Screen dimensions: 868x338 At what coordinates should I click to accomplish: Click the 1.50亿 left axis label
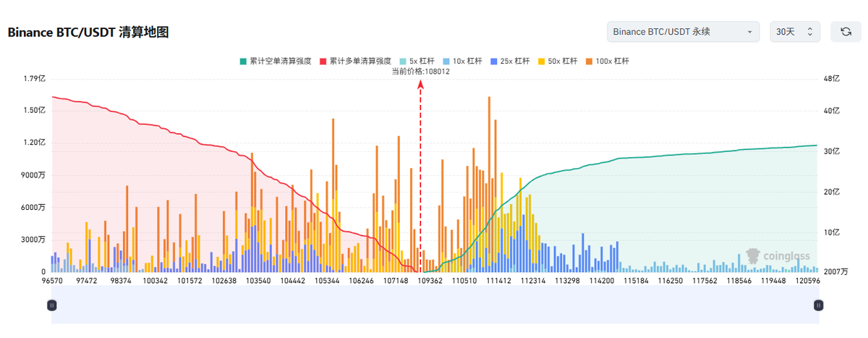click(35, 110)
